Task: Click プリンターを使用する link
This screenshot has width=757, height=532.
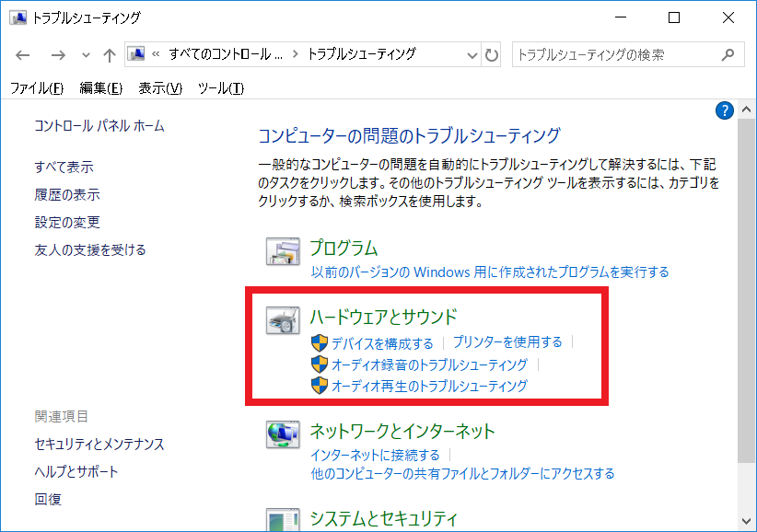Action: click(x=507, y=342)
